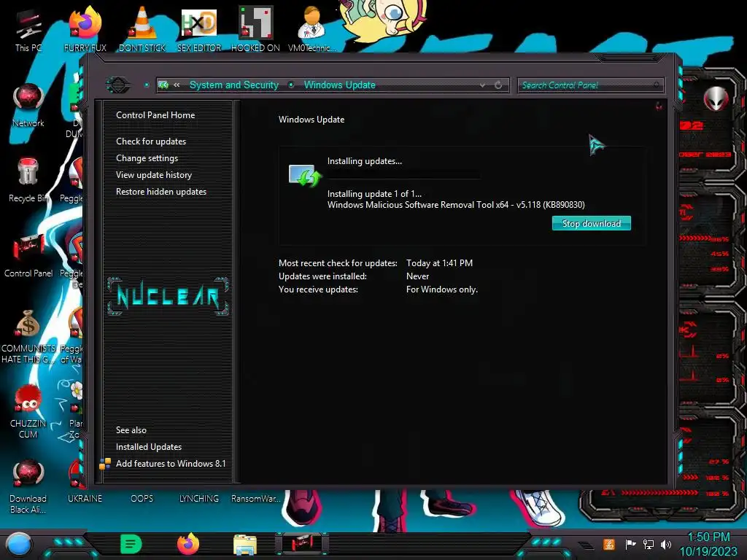Open the Control Panel desktop shortcut
The height and width of the screenshot is (560, 747).
point(28,255)
